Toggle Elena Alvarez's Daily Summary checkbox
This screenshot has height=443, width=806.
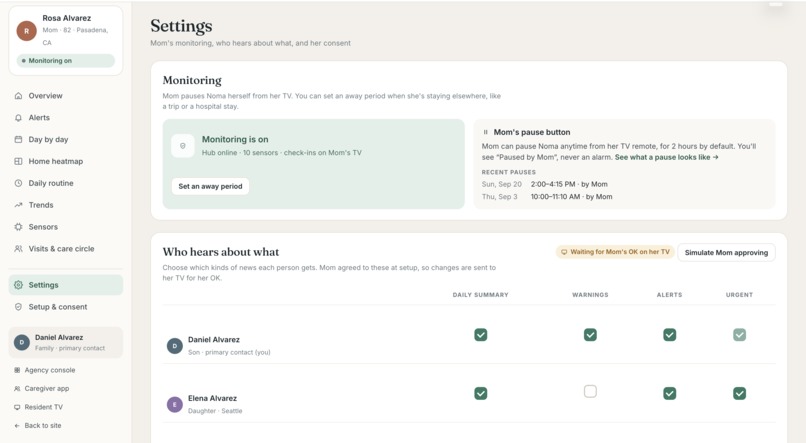point(481,393)
